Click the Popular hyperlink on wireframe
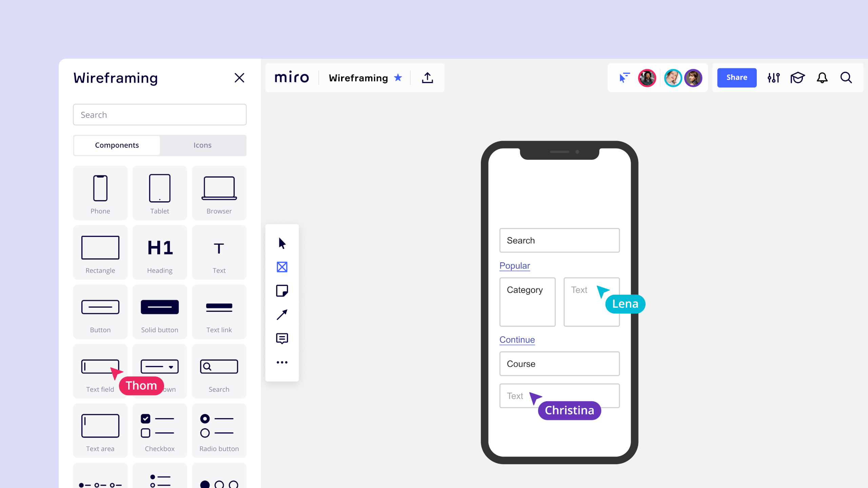The width and height of the screenshot is (868, 488). (514, 265)
